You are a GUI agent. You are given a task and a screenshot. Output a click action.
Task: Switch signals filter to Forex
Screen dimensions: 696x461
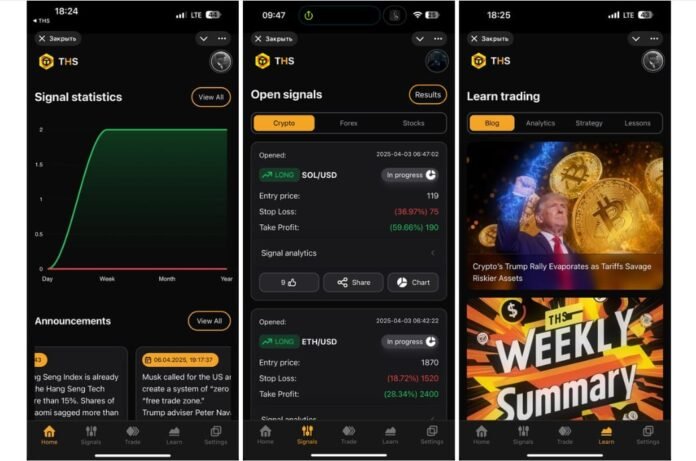pyautogui.click(x=348, y=123)
